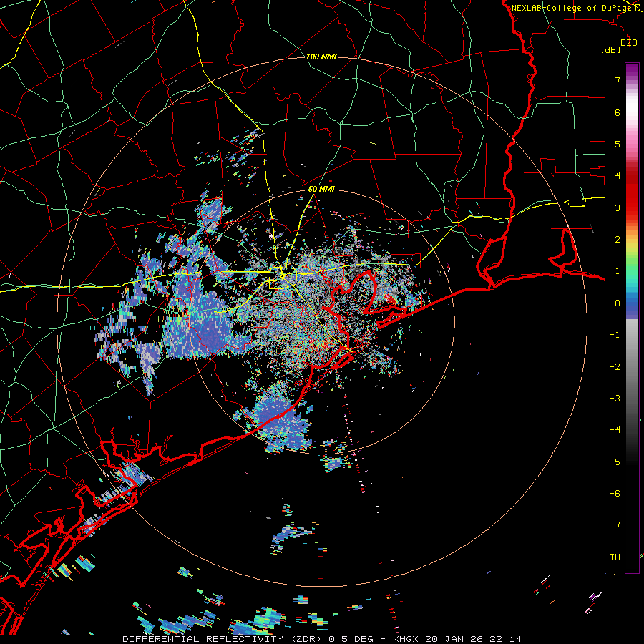
Task: Click the -3 dB value on color scale
Action: [615, 399]
